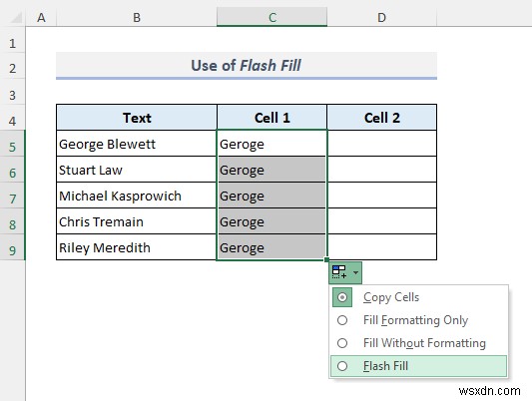Click the Select All corner triangle
The image size is (532, 401).
(x=16, y=18)
